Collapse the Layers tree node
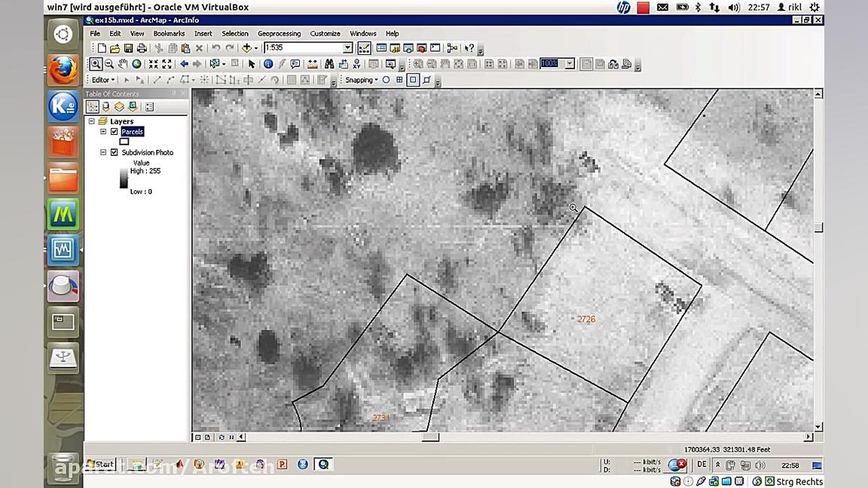This screenshot has height=488, width=868. pyautogui.click(x=92, y=120)
